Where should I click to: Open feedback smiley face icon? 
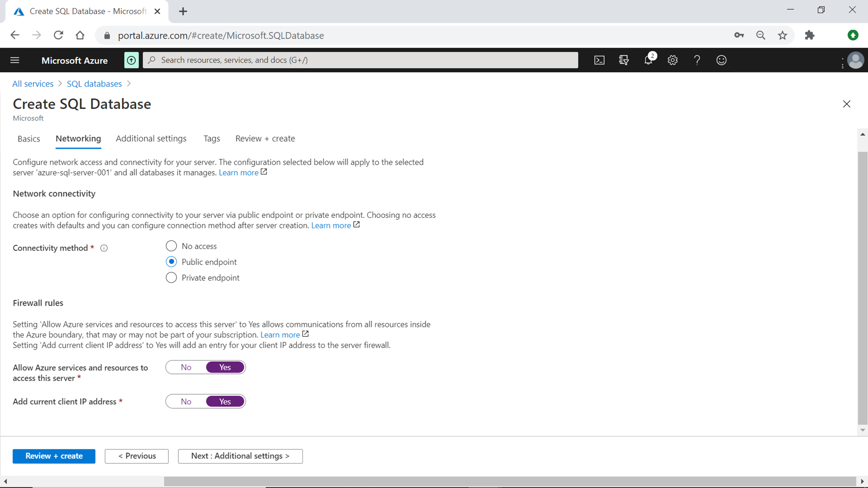coord(721,60)
